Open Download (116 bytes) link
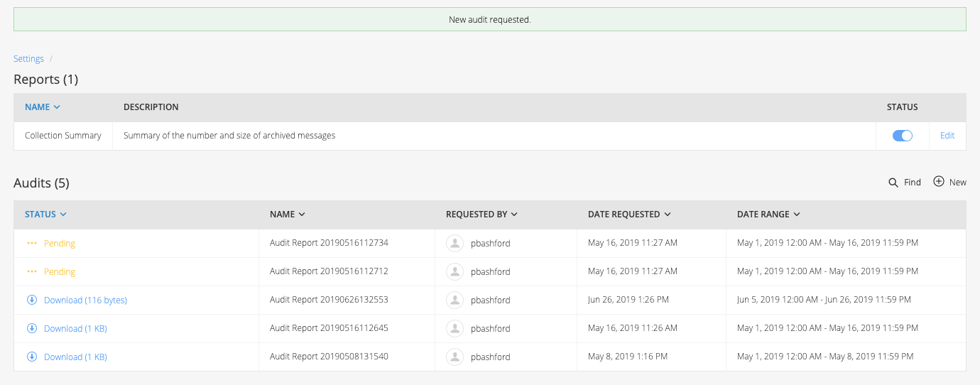Image resolution: width=980 pixels, height=385 pixels. [x=85, y=300]
